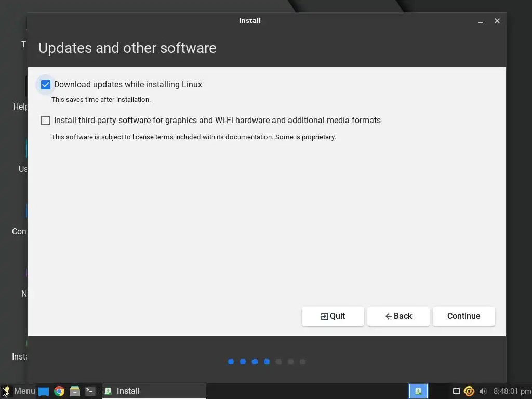Click the 'Updates and other software' heading
Viewport: 532px width, 399px height.
click(127, 48)
